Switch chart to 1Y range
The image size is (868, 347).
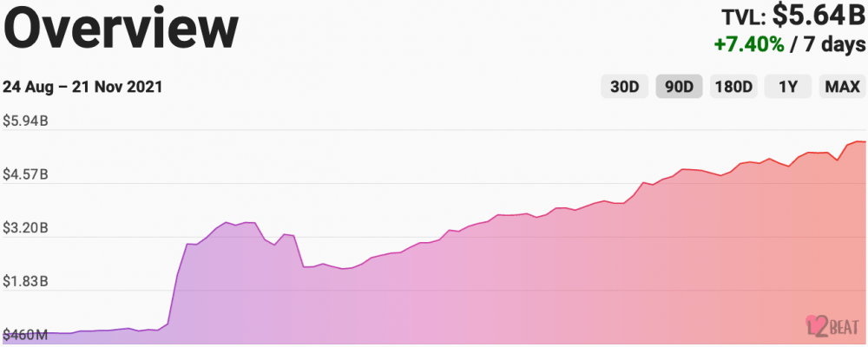point(788,87)
